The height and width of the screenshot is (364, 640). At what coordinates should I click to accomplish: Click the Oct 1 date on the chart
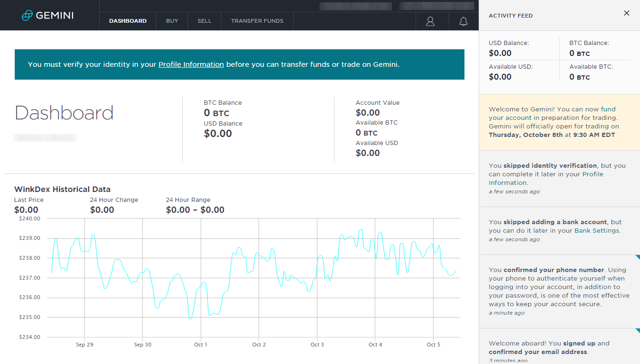point(201,345)
